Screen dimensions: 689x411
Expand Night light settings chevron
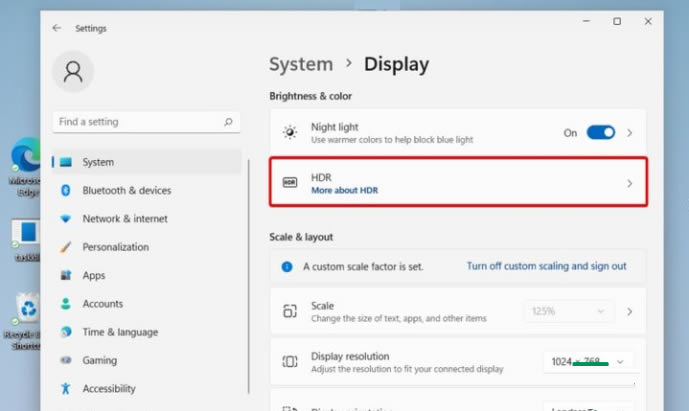click(630, 132)
